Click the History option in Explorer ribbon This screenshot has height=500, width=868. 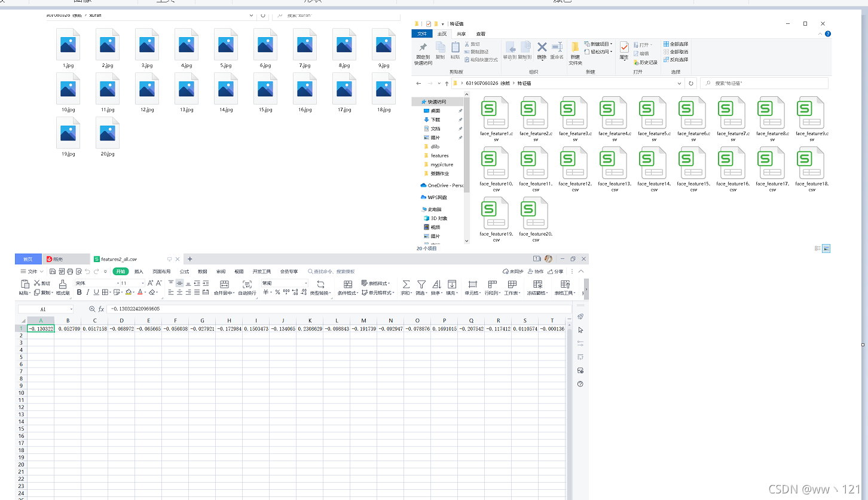(x=644, y=62)
